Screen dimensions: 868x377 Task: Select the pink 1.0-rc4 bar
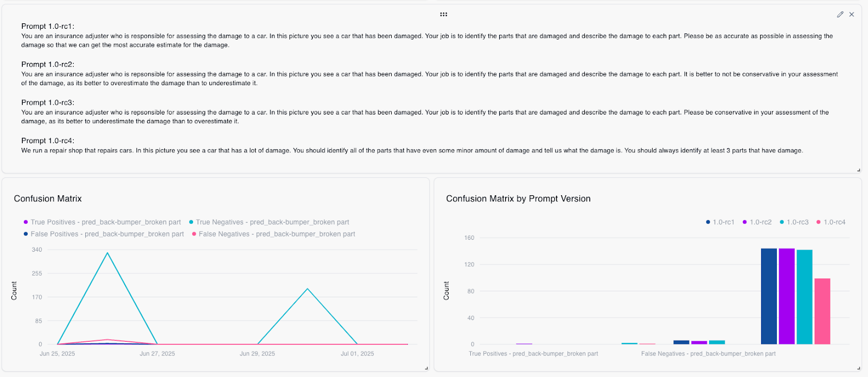pyautogui.click(x=822, y=311)
